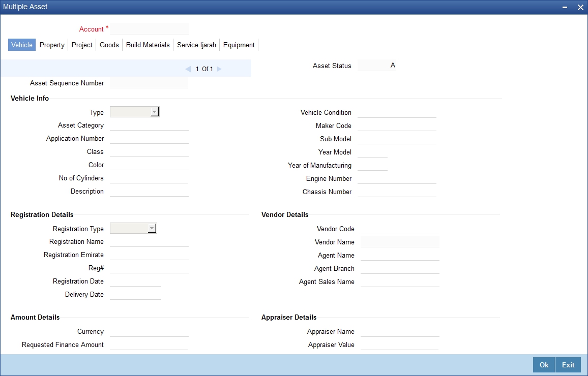Click the Vendor Name field
The width and height of the screenshot is (588, 376).
[x=400, y=242]
